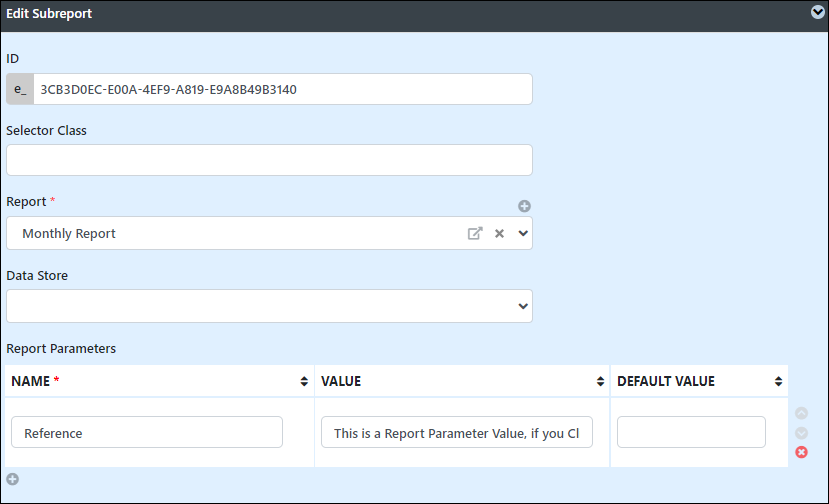Sort by NAME column arrows
The height and width of the screenshot is (504, 829).
coord(304,381)
